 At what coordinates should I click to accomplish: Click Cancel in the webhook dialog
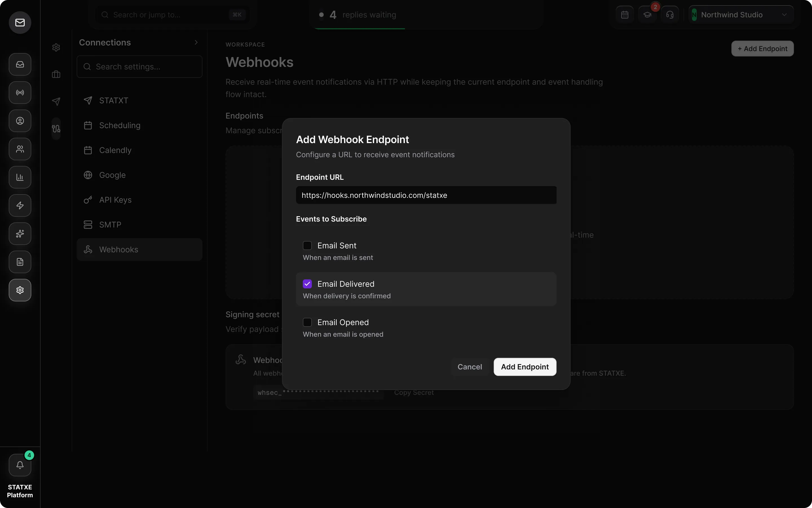point(470,367)
